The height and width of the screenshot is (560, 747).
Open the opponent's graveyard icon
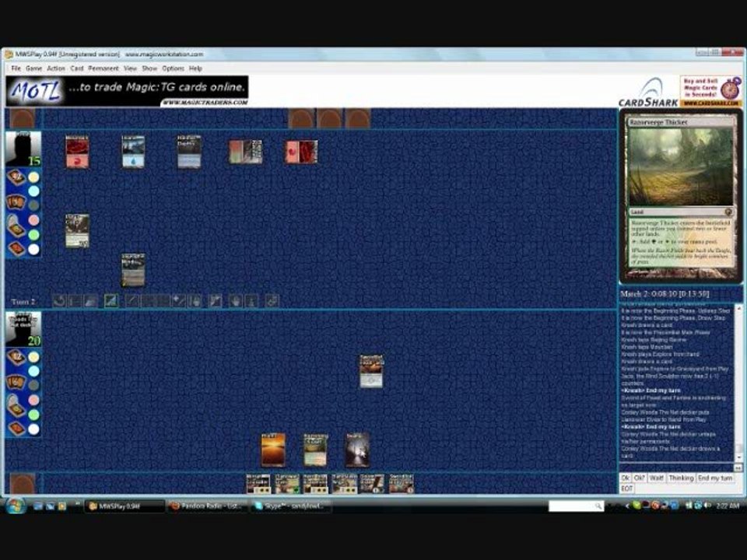pos(16,226)
